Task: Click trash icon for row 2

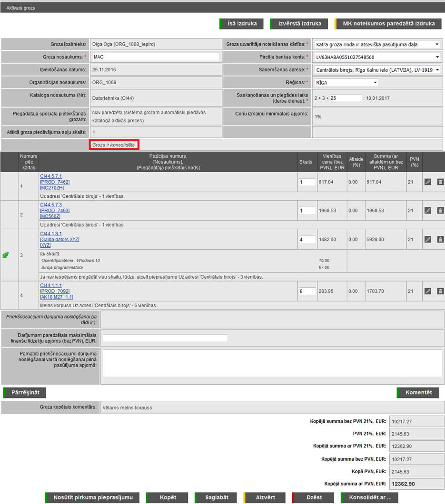Action: 440,211
